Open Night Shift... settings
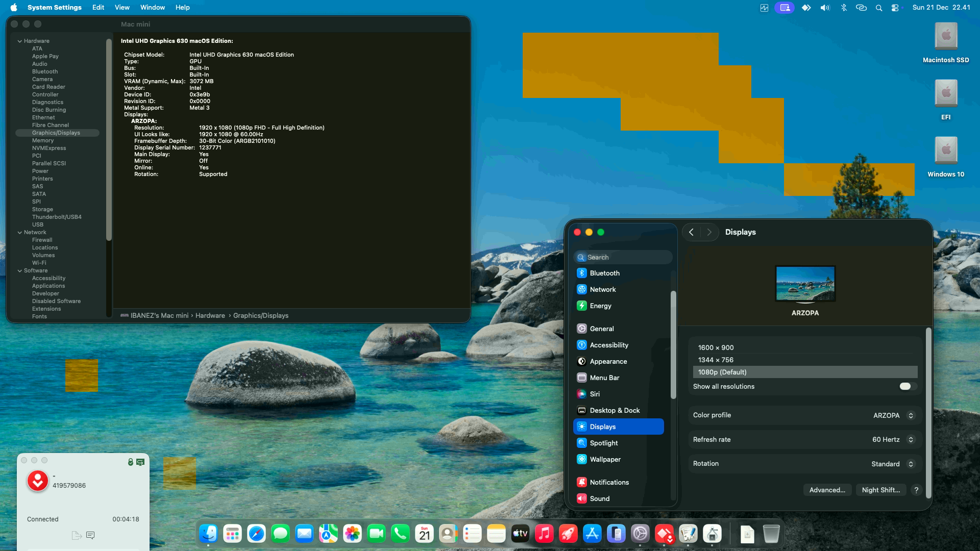This screenshot has width=980, height=551. pyautogui.click(x=880, y=490)
